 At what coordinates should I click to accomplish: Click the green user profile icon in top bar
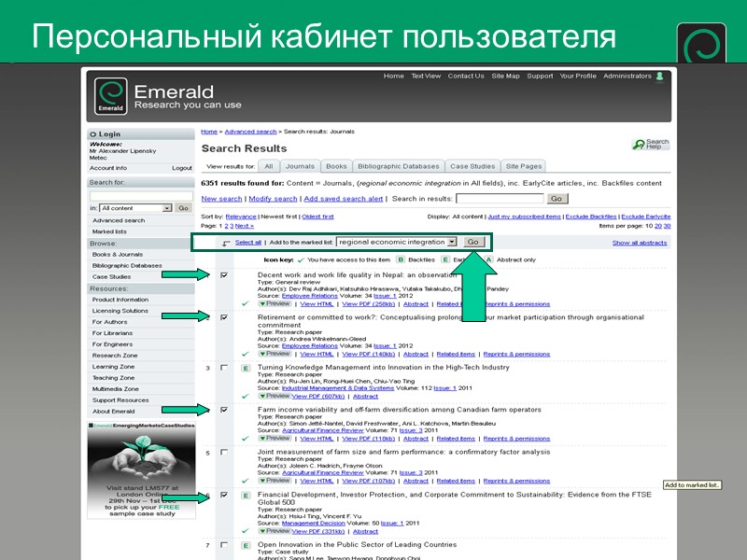click(x=660, y=77)
